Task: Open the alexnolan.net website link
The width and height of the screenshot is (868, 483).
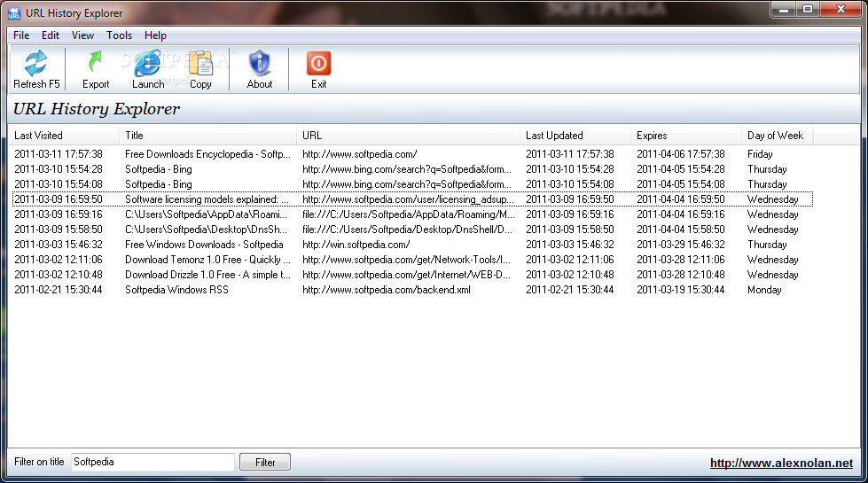Action: (x=781, y=464)
